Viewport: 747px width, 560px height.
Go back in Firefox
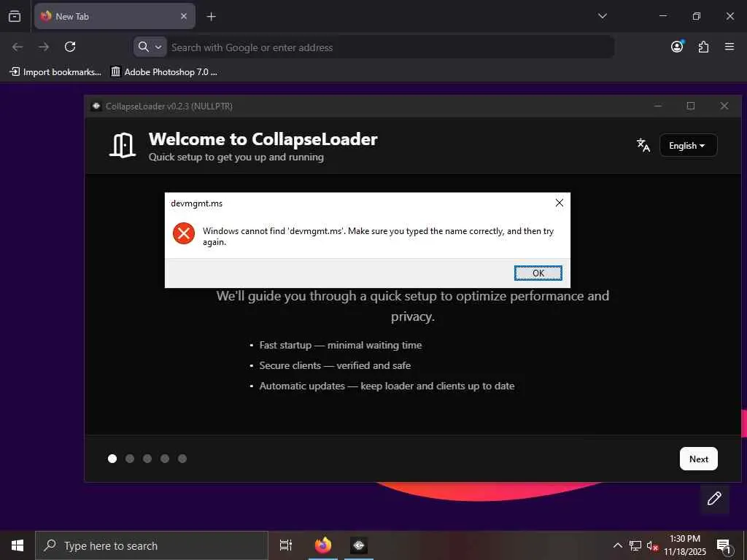click(x=18, y=47)
